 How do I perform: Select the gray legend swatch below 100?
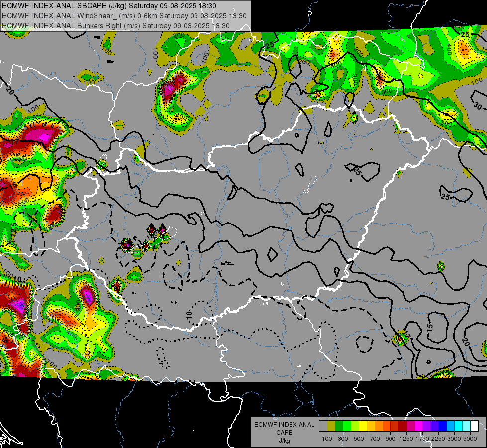pyautogui.click(x=323, y=426)
